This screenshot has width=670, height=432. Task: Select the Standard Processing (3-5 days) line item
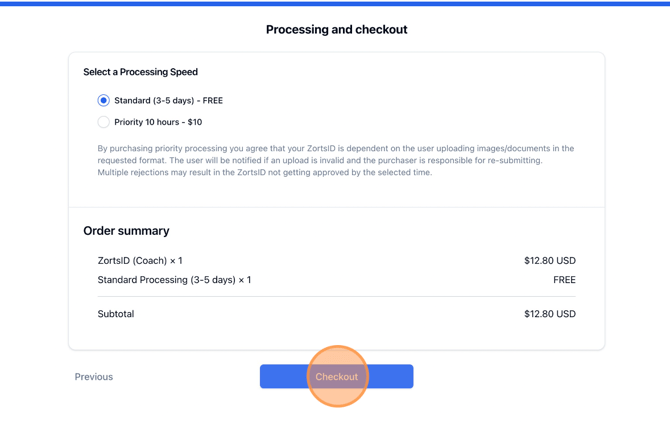(x=174, y=280)
